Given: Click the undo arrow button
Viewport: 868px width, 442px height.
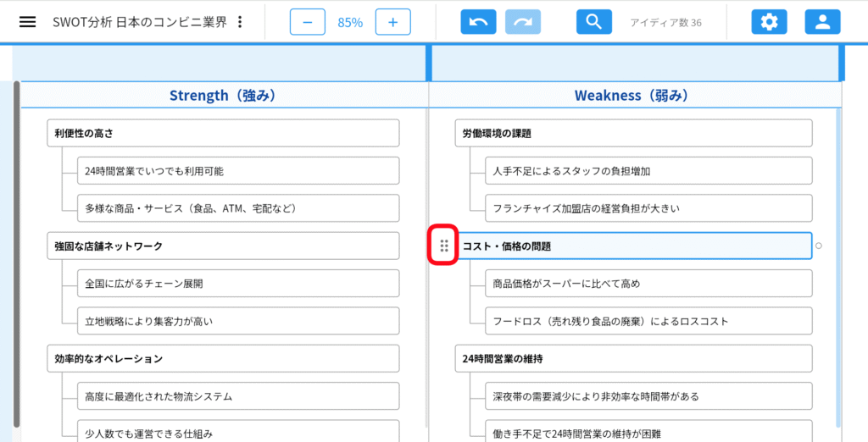Looking at the screenshot, I should click(478, 22).
